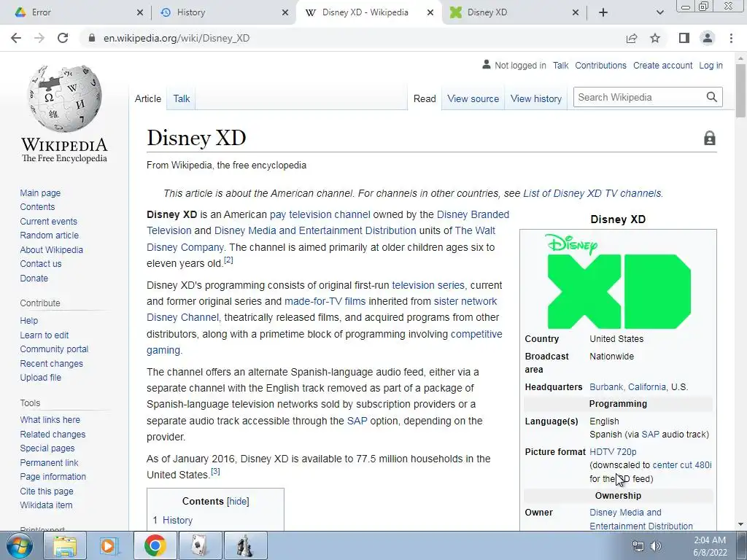This screenshot has height=560, width=747.
Task: Open Random article link
Action: tap(49, 236)
